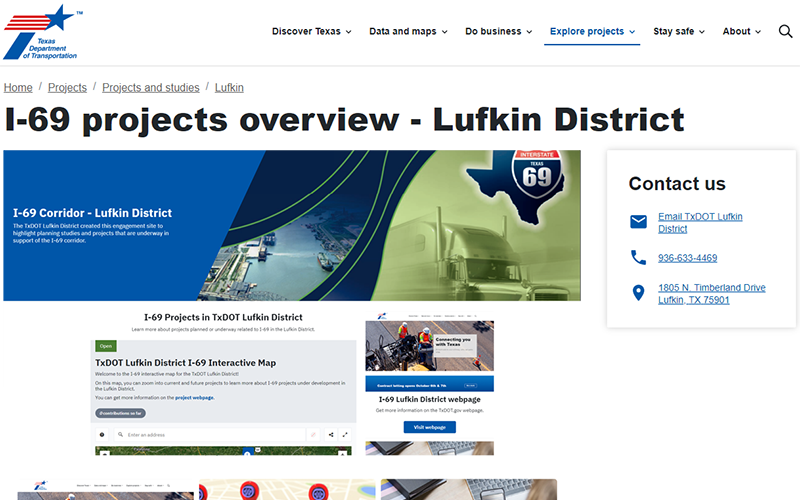Click the Email TxDOT Lufkin District link
The image size is (800, 500).
click(699, 222)
